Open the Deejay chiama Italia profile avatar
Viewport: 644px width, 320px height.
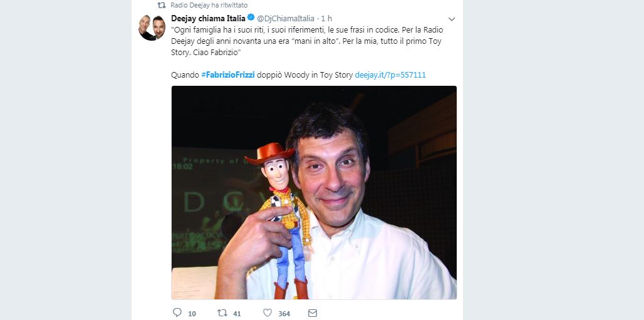coord(152,28)
